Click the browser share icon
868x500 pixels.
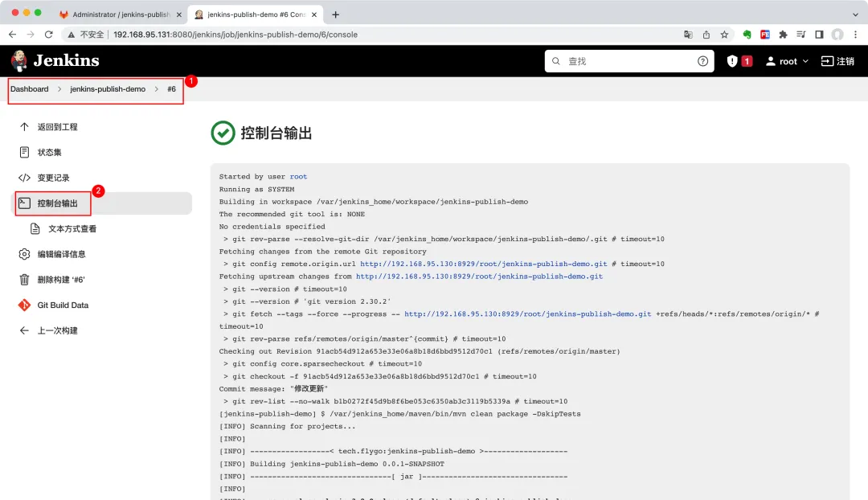706,35
